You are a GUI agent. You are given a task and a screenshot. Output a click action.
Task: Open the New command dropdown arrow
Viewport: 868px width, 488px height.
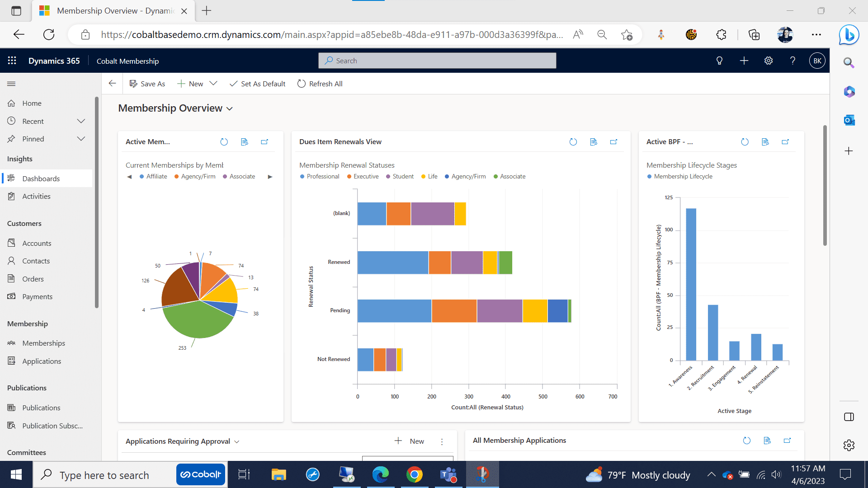[213, 84]
